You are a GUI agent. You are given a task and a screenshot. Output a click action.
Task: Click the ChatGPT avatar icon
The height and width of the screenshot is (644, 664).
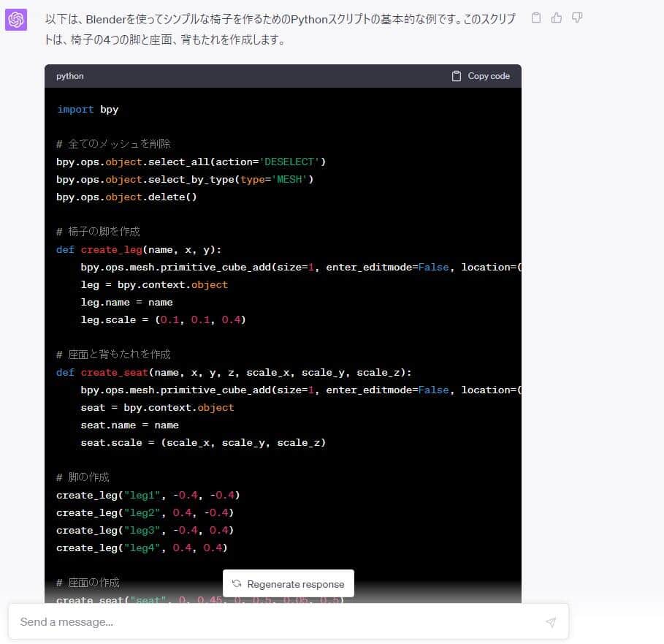point(16,20)
